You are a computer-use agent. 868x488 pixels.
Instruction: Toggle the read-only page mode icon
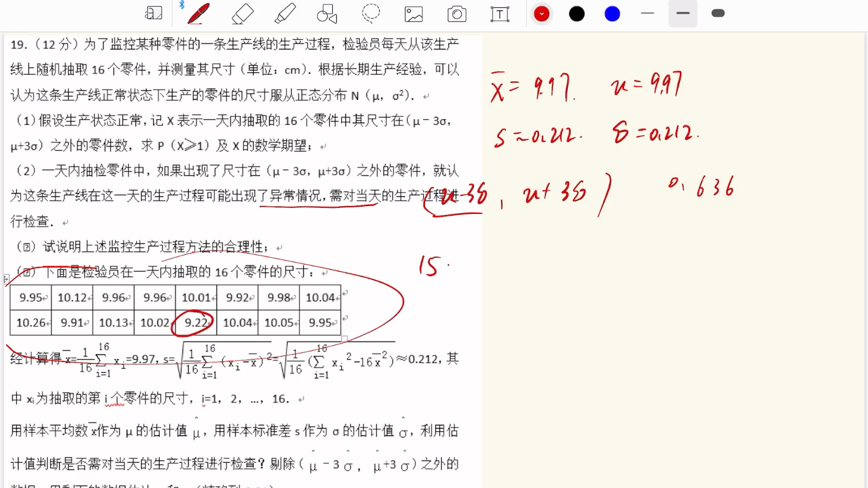coord(154,13)
